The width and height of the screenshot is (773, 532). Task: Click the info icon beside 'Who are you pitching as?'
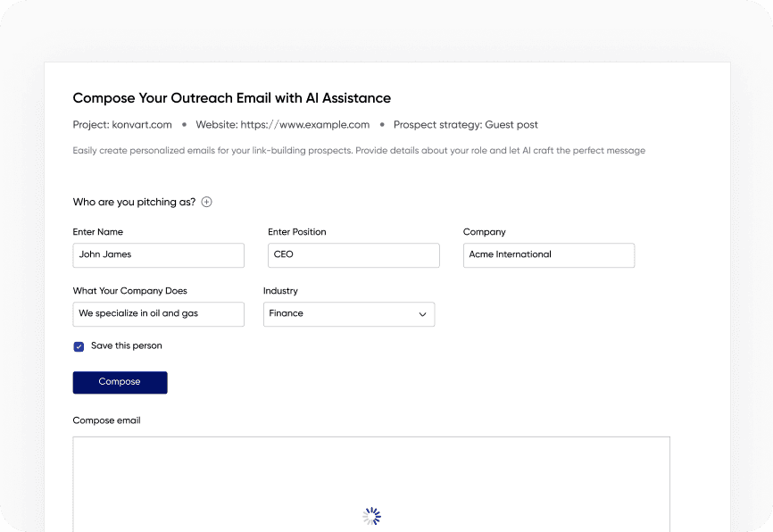[206, 202]
